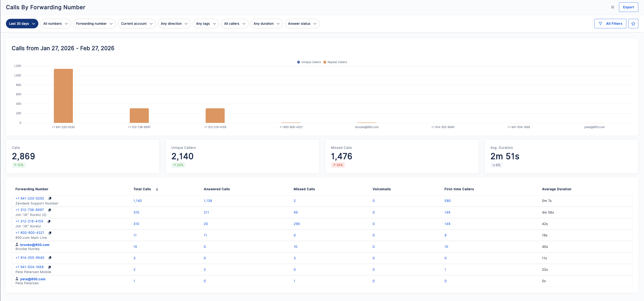The height and width of the screenshot is (301, 644).
Task: Click the 290 missed calls value
Action: click(297, 224)
